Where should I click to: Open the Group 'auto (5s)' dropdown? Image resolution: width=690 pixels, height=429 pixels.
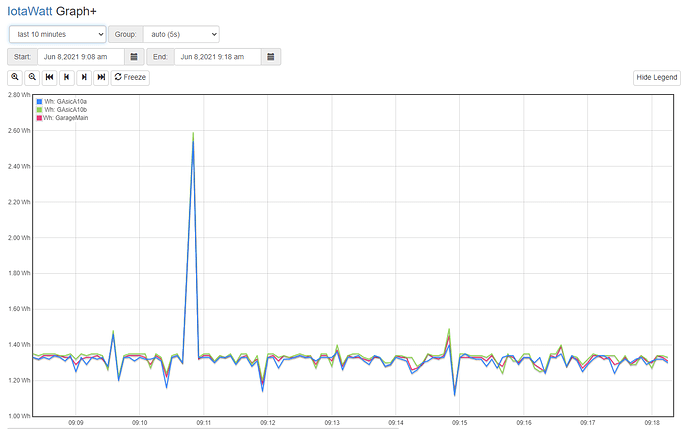coord(181,34)
